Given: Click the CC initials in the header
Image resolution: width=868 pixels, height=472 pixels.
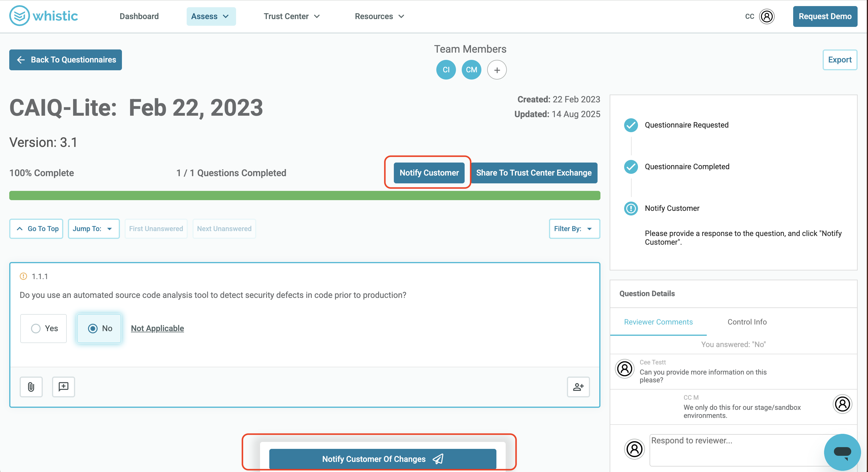Looking at the screenshot, I should pos(750,16).
